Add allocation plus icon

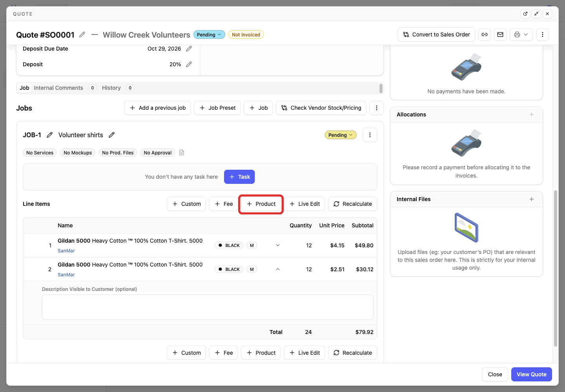click(x=532, y=114)
